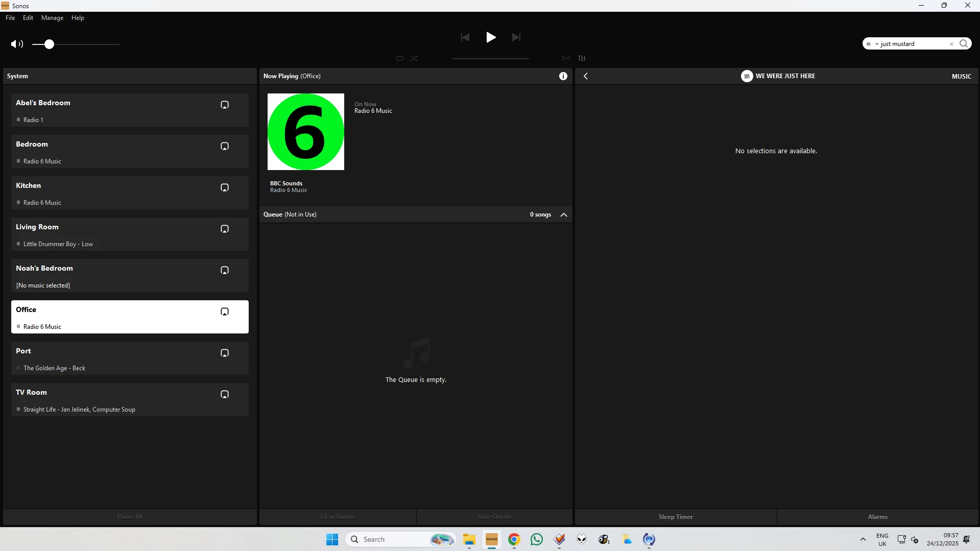Click the magnifying glass search icon
Image resolution: width=980 pixels, height=551 pixels.
click(964, 43)
